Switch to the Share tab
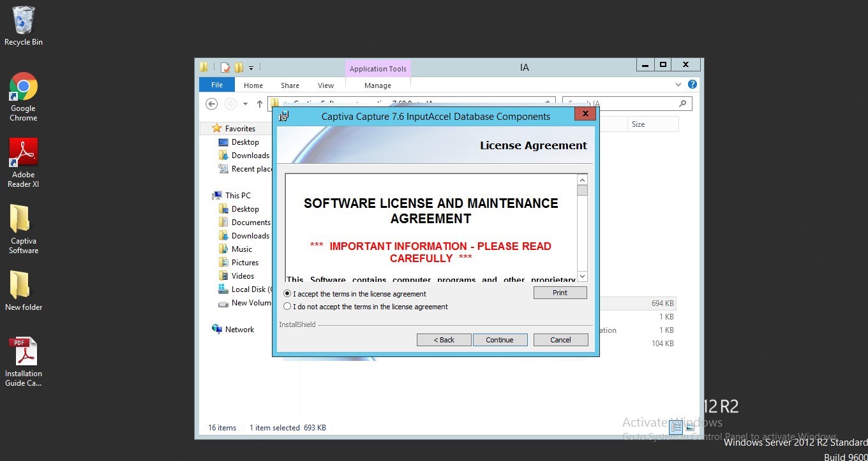 tap(290, 84)
